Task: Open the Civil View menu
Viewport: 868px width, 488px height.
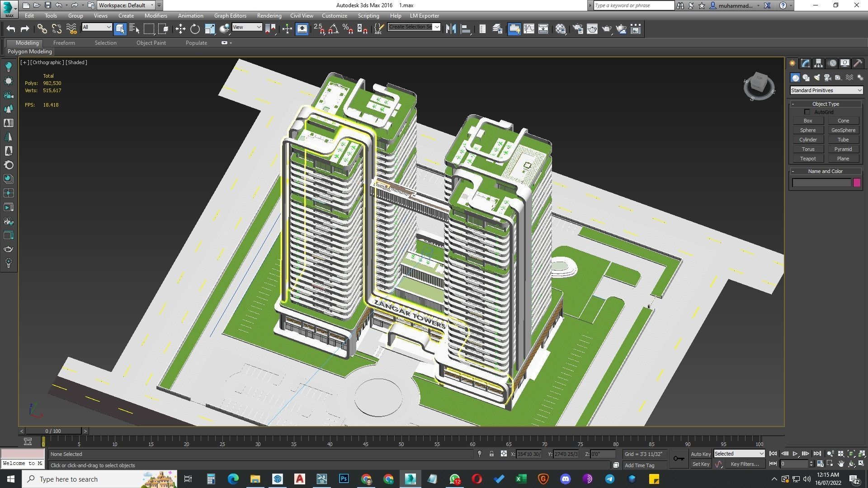Action: point(302,16)
